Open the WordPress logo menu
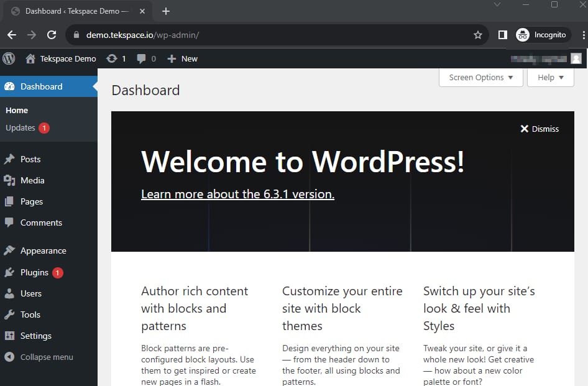This screenshot has width=588, height=386. (x=9, y=58)
